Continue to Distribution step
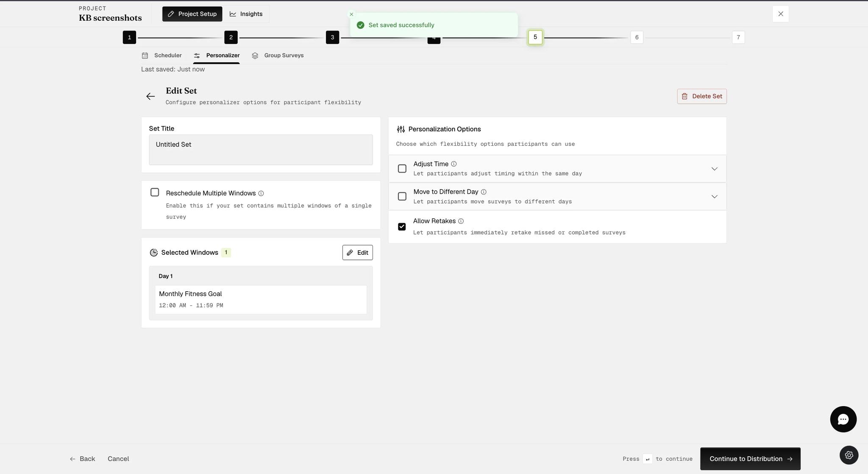 pos(750,459)
